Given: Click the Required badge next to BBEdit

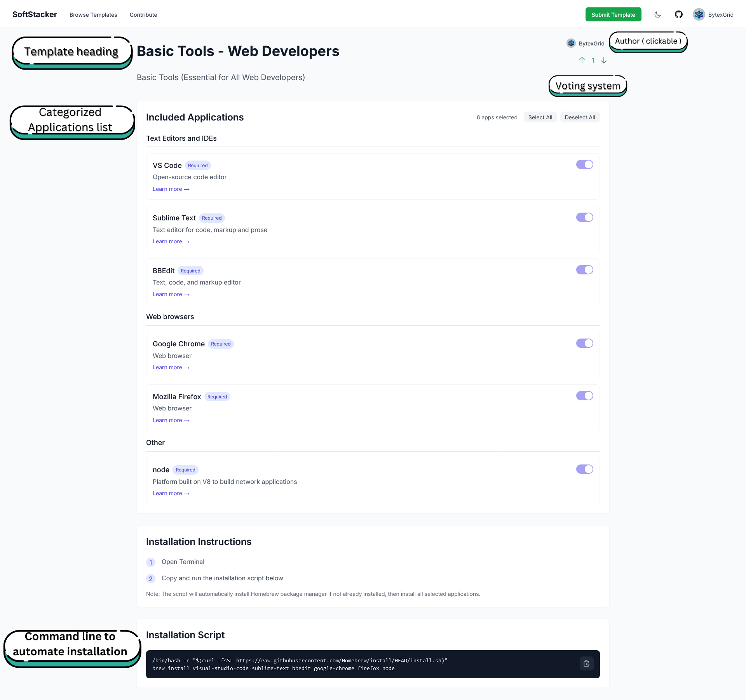Looking at the screenshot, I should [190, 271].
